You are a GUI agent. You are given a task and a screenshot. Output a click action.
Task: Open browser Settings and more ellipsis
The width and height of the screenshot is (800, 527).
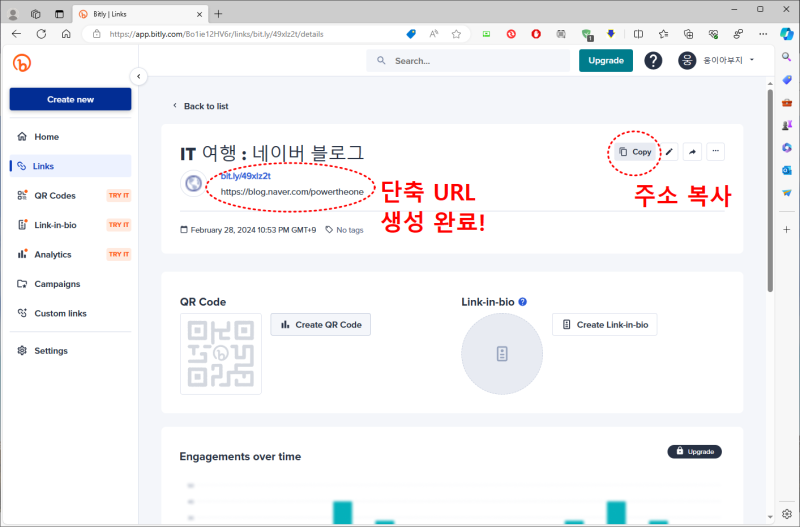pos(763,34)
